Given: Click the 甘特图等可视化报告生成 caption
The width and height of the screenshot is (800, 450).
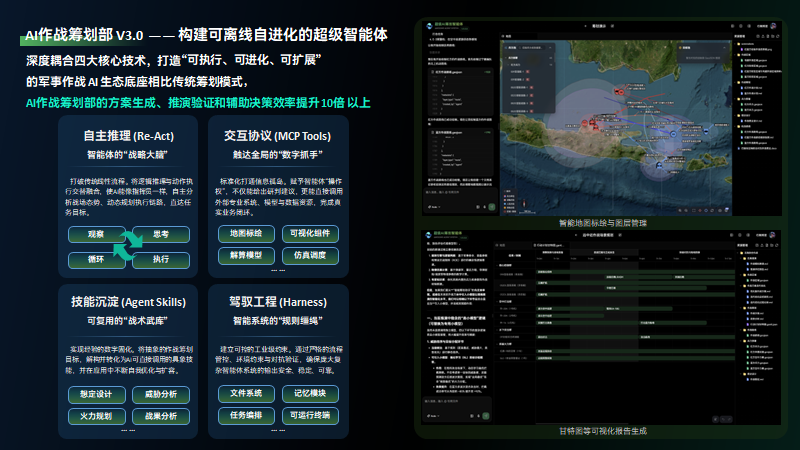Looking at the screenshot, I should (603, 431).
